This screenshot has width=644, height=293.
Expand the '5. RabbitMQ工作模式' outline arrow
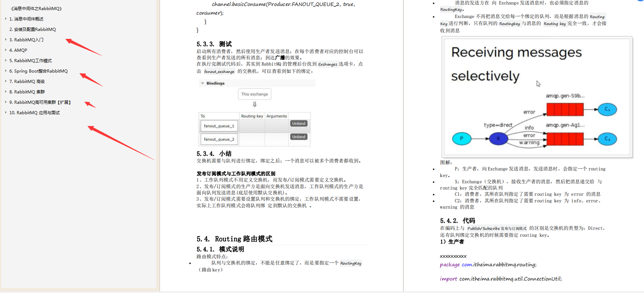coord(6,60)
